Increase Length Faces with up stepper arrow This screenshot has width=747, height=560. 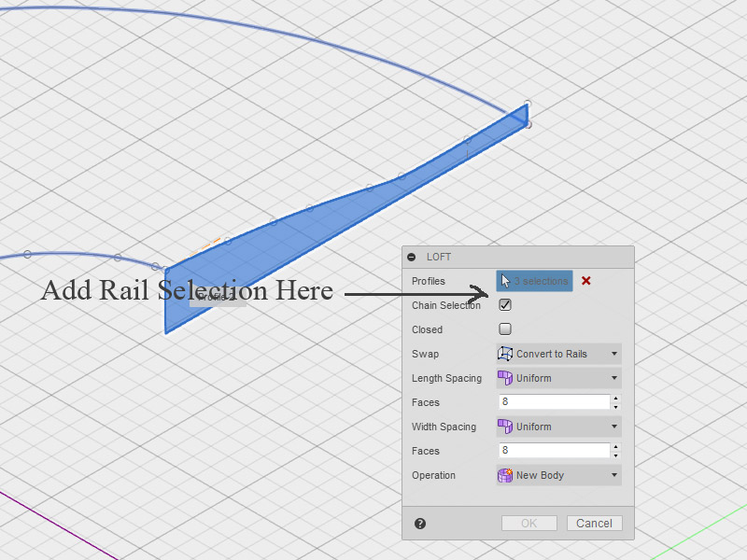(616, 399)
